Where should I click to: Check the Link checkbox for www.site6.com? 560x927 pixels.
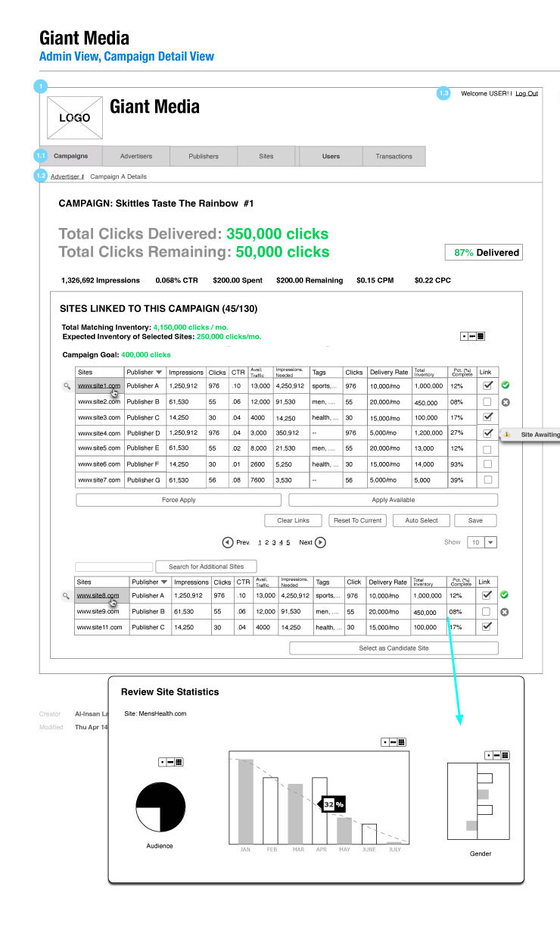(x=487, y=464)
